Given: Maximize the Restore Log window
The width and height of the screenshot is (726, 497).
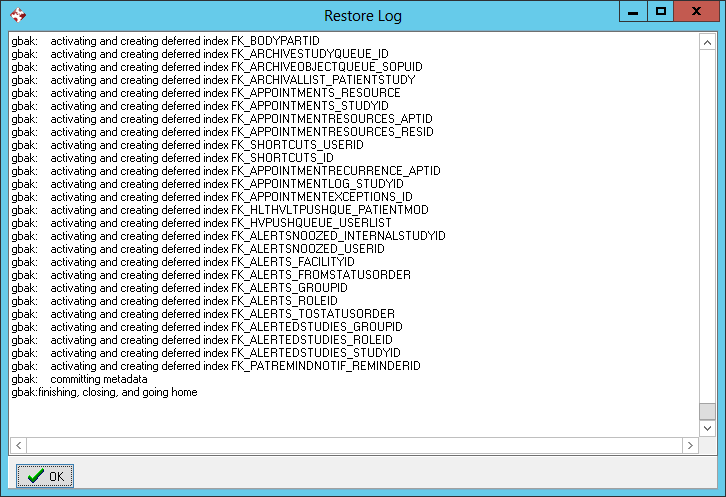Looking at the screenshot, I should [660, 12].
